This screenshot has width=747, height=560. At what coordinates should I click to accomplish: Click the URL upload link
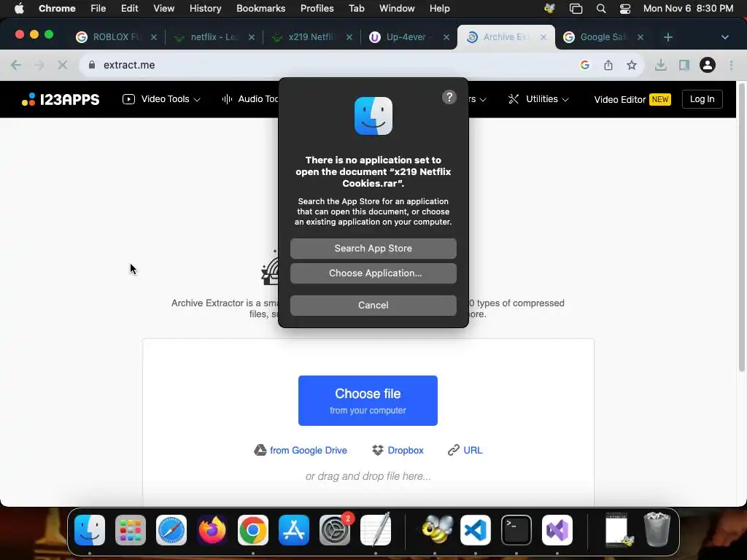coord(465,450)
